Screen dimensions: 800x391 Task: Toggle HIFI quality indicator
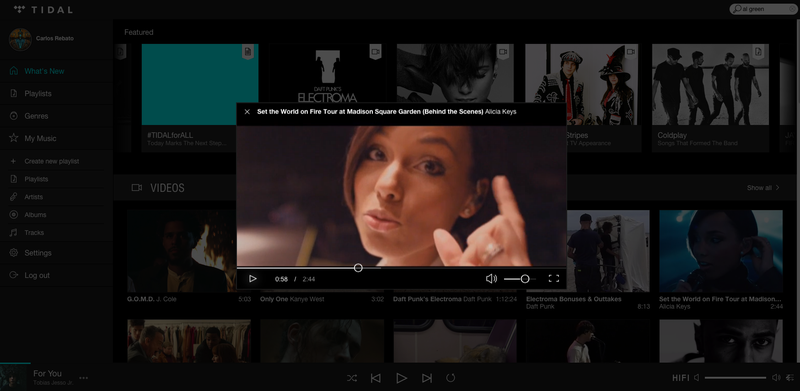pos(681,378)
